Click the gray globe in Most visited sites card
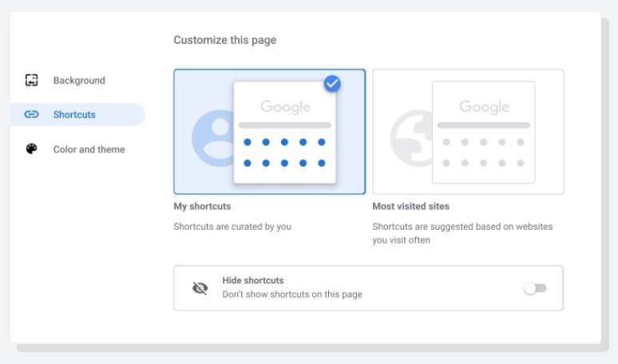618x364 pixels. point(410,137)
